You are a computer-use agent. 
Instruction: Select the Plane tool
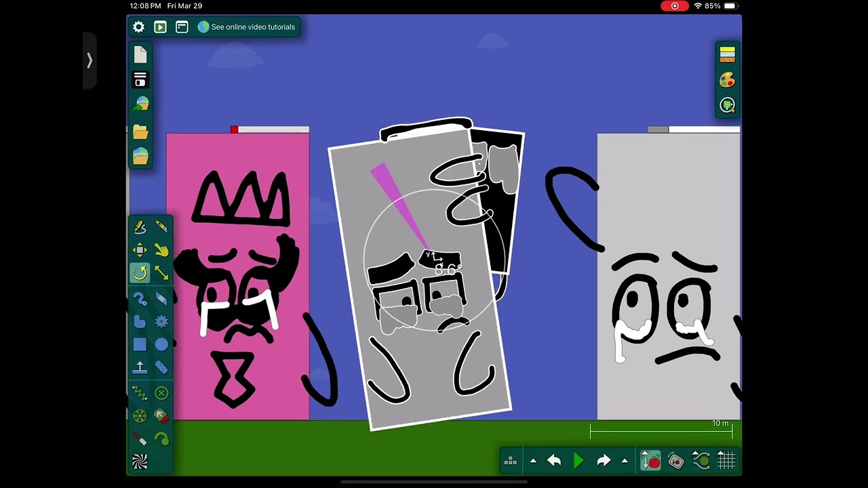pyautogui.click(x=140, y=367)
